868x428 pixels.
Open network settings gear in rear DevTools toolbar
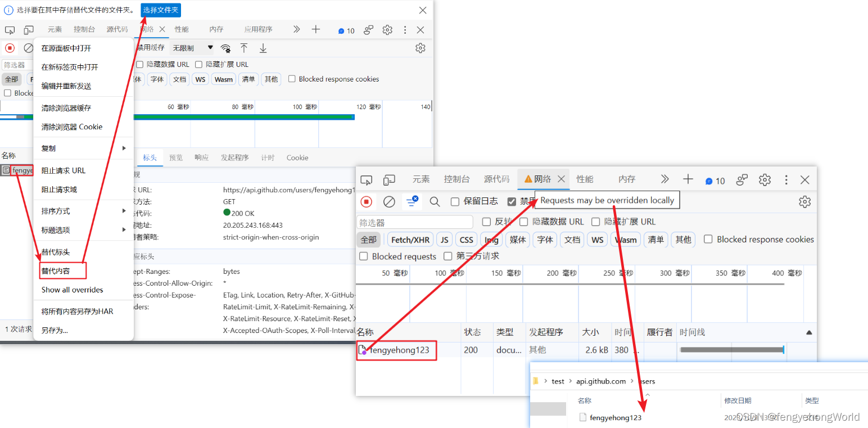[x=421, y=48]
